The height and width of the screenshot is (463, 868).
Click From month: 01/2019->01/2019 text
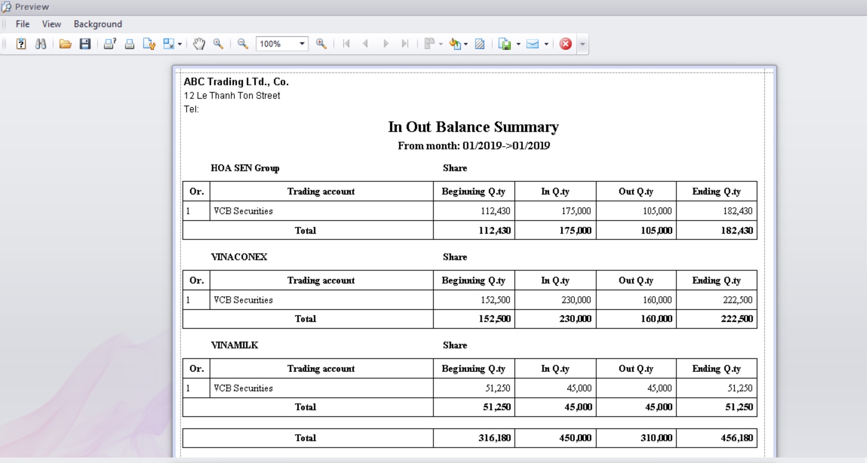point(474,146)
